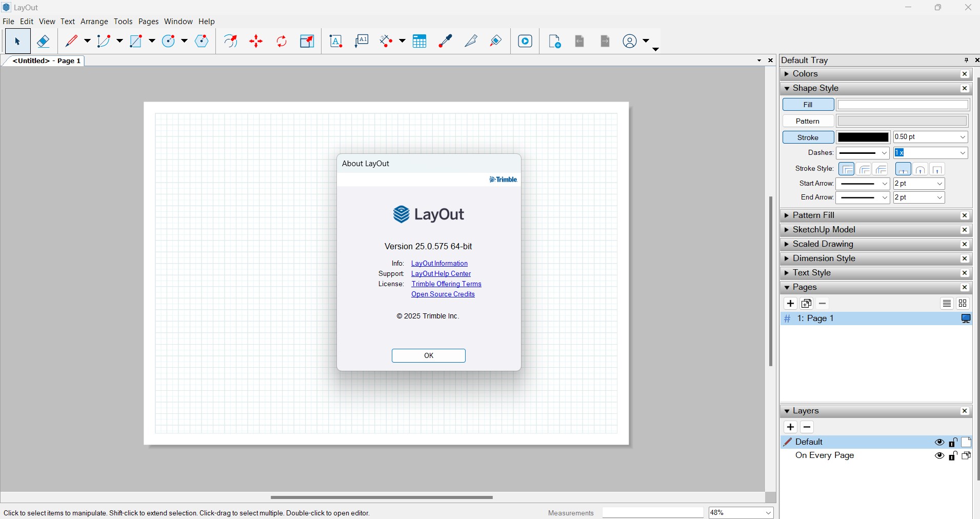The image size is (980, 519).
Task: Click the Add Page toolbar icon
Action: tap(555, 41)
